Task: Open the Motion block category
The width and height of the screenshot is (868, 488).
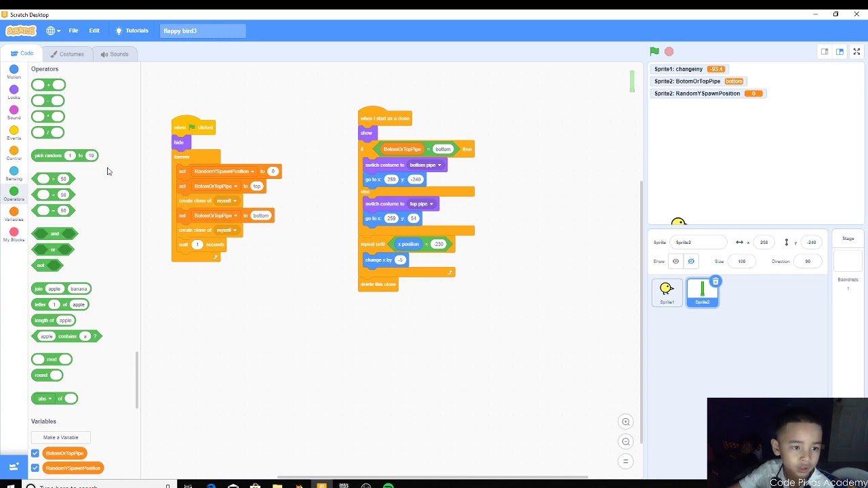Action: [14, 72]
